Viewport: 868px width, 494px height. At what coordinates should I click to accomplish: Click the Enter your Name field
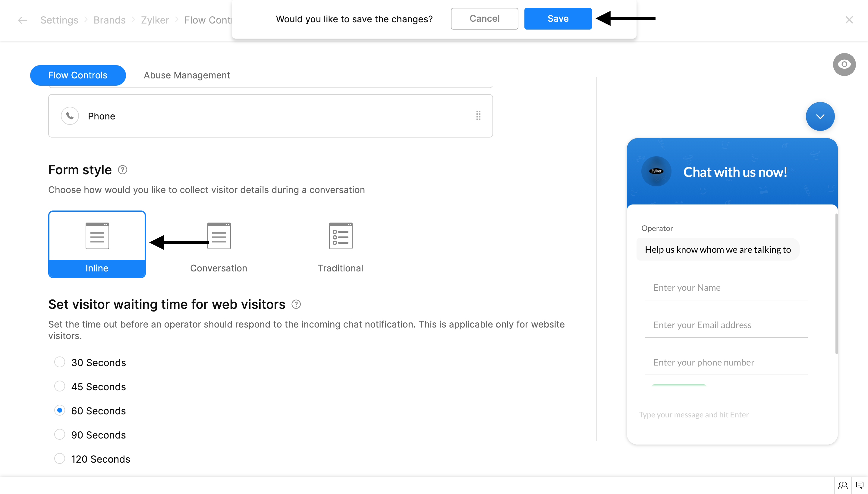pyautogui.click(x=726, y=288)
